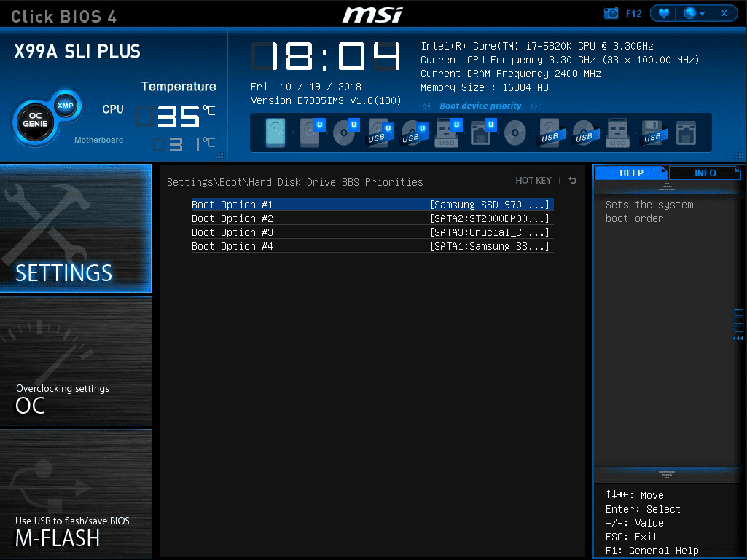Image resolution: width=747 pixels, height=560 pixels.
Task: Open favorites with the heart icon
Action: click(x=663, y=13)
